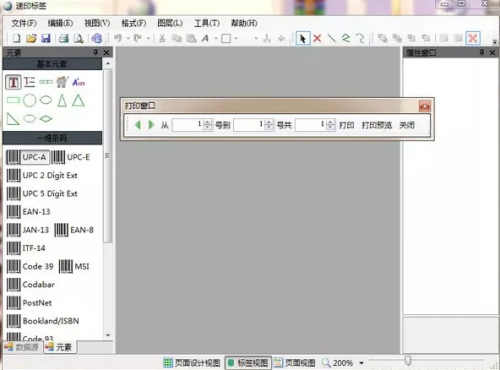
Task: Switch to 页面视图
Action: pos(295,363)
